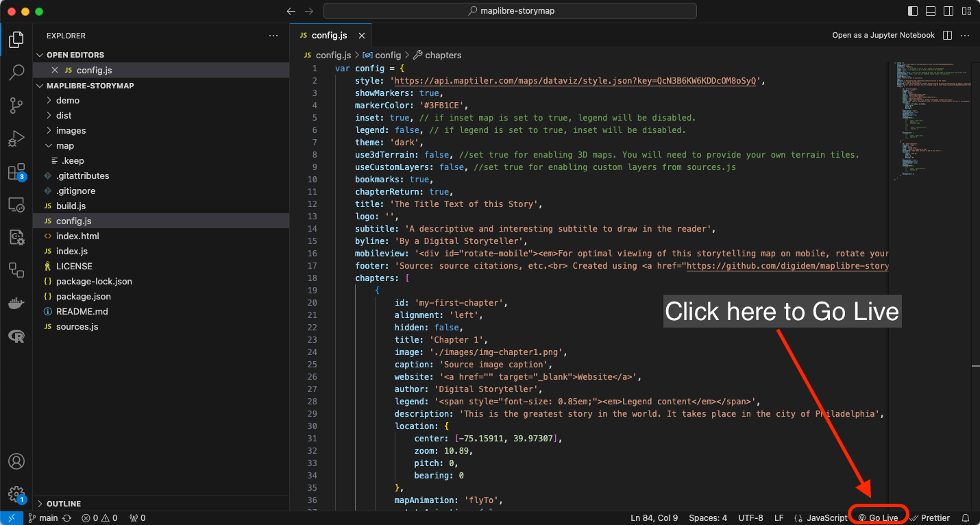This screenshot has height=525, width=980.
Task: Select the config.js editor tab
Action: click(329, 36)
